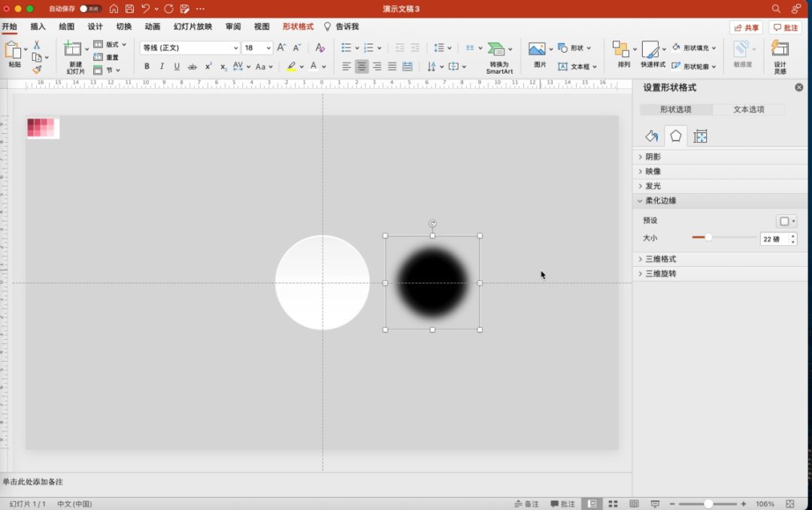
Task: Toggle justify text alignment
Action: click(x=392, y=66)
